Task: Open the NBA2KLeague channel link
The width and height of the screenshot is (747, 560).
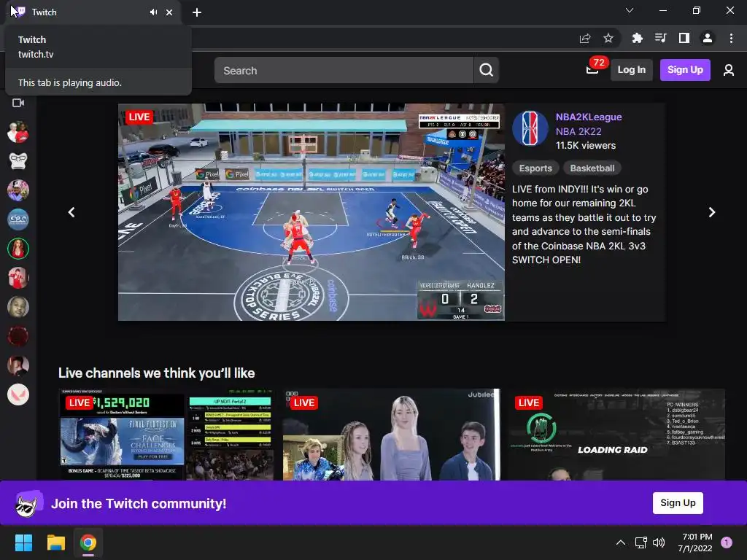Action: tap(589, 117)
